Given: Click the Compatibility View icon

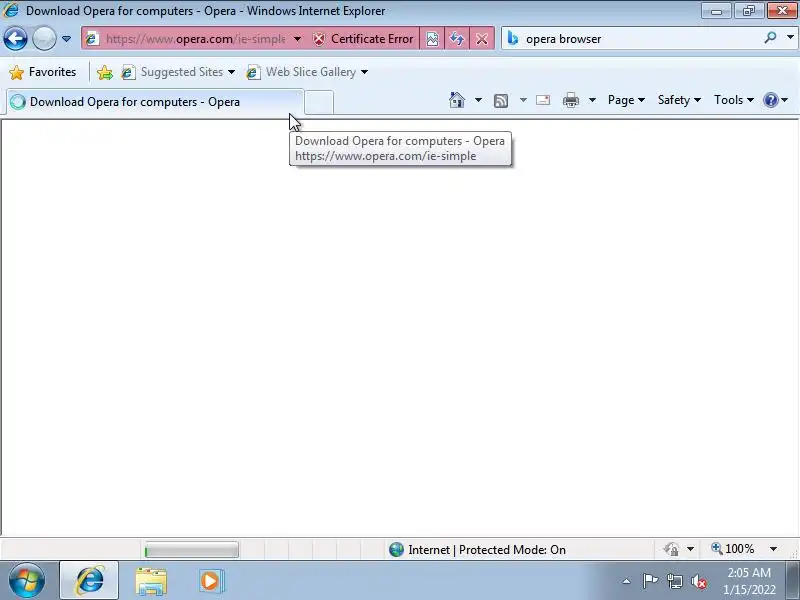Looking at the screenshot, I should [432, 39].
